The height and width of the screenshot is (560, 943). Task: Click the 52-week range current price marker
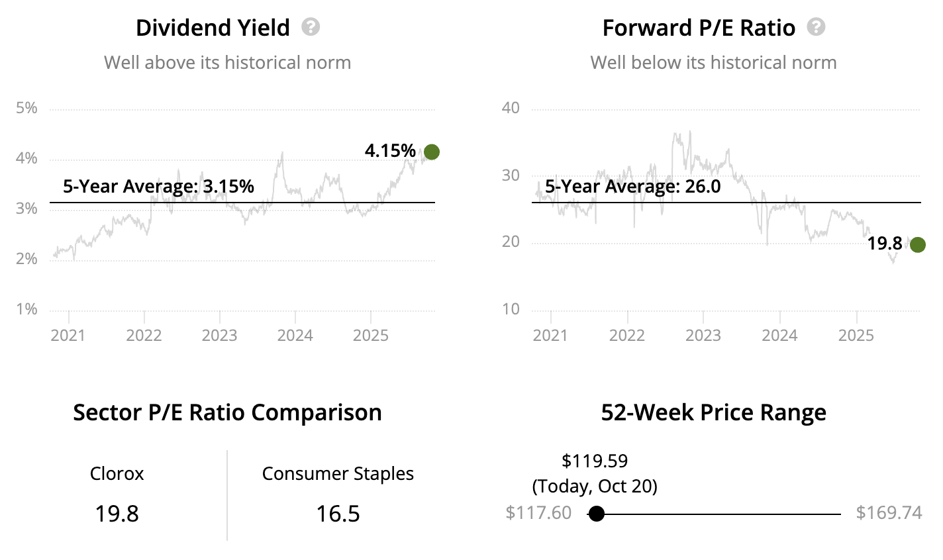[597, 514]
